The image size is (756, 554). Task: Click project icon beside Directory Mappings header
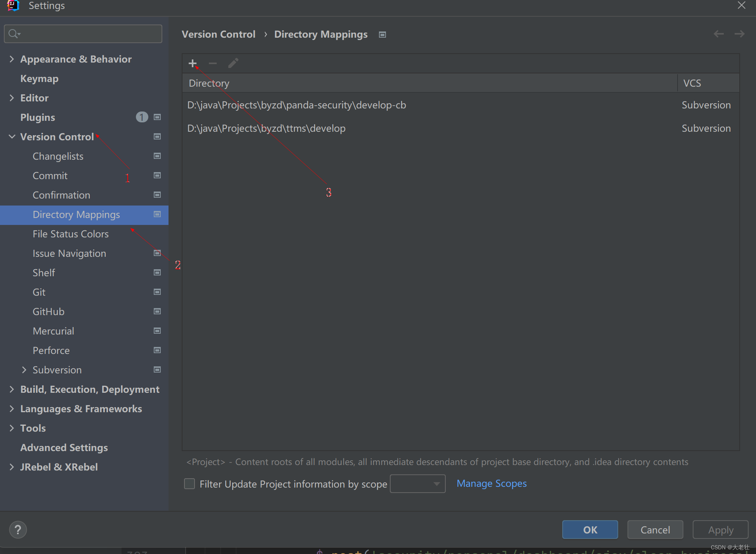pos(382,35)
